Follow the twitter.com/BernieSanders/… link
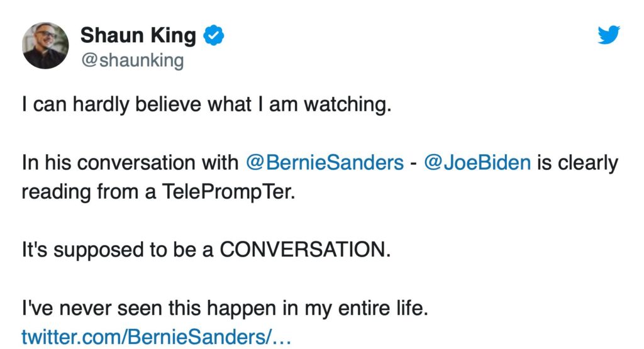644x349 pixels. point(156,336)
